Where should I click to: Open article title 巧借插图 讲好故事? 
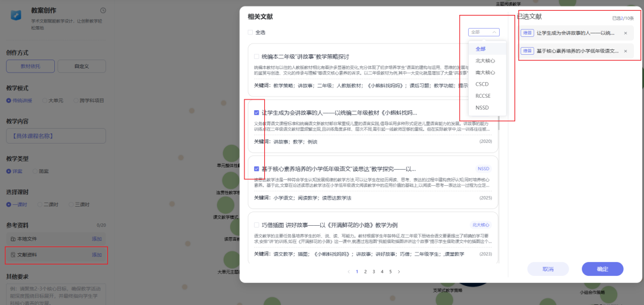pos(329,225)
